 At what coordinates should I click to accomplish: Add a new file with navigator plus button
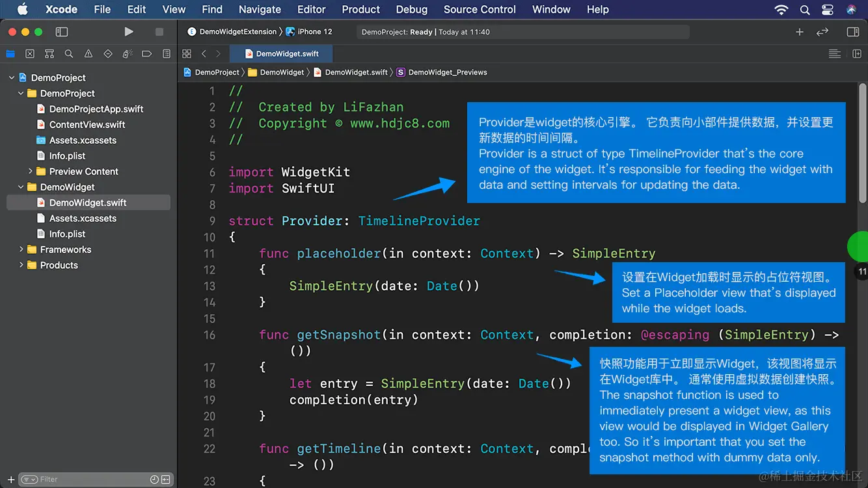coord(11,480)
